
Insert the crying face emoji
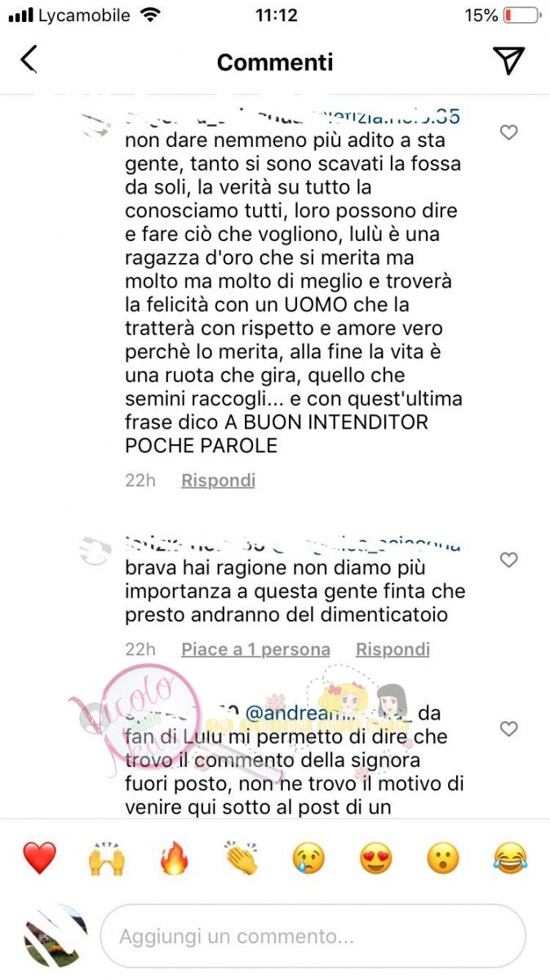(309, 858)
